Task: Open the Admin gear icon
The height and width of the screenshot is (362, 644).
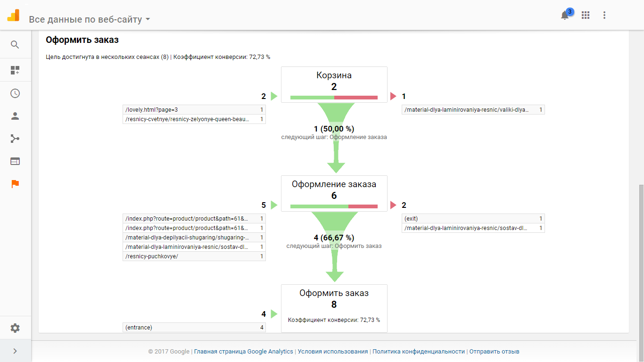Action: coord(15,328)
